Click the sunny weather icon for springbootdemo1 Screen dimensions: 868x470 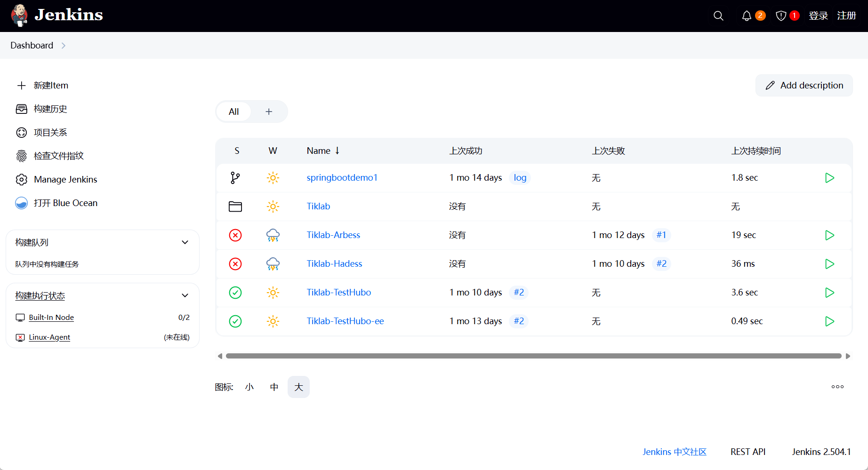point(273,178)
